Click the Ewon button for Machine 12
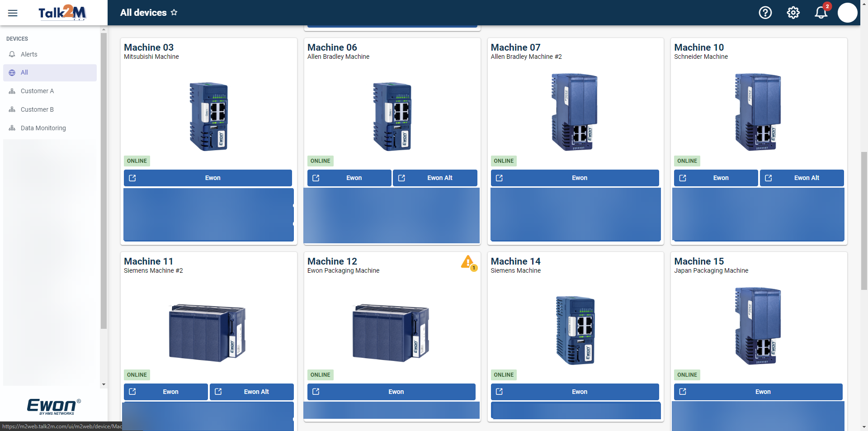This screenshot has width=868, height=431. (391, 392)
